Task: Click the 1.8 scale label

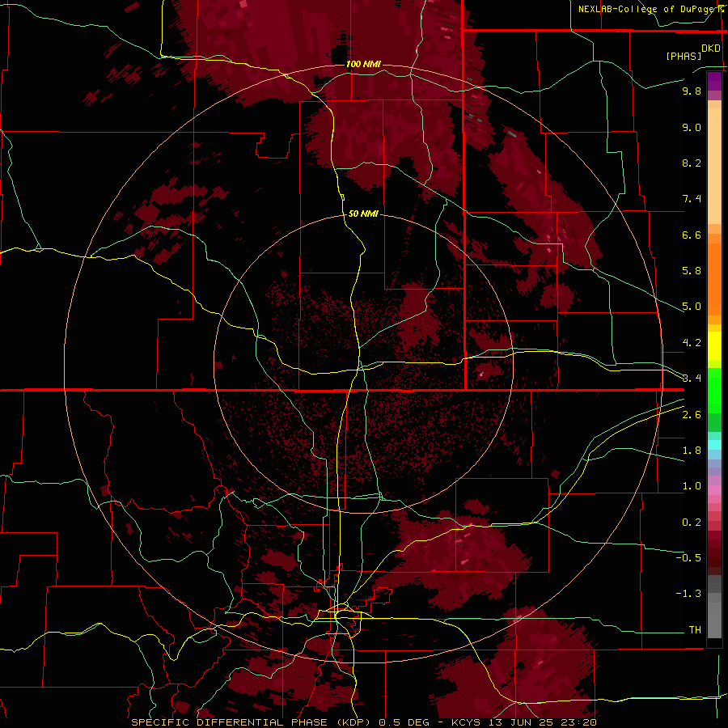Action: [692, 451]
